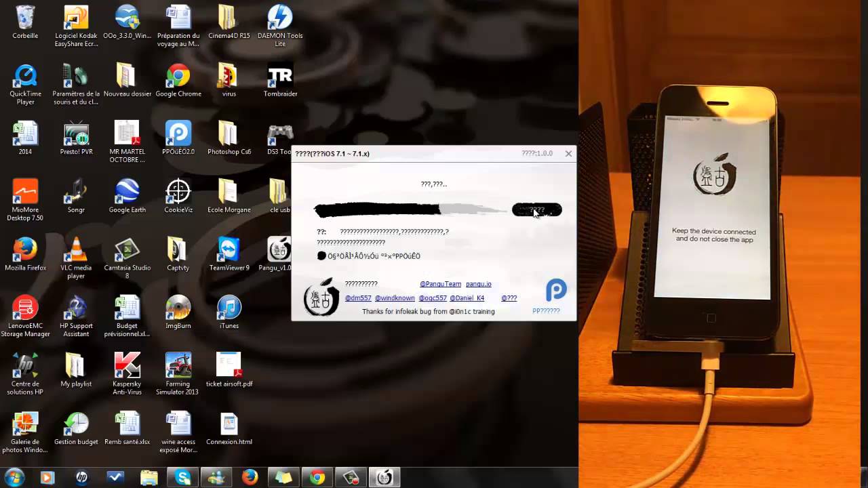Launch the PP 2.0 desktop icon
Screen dimensions: 868x488
coord(178,138)
